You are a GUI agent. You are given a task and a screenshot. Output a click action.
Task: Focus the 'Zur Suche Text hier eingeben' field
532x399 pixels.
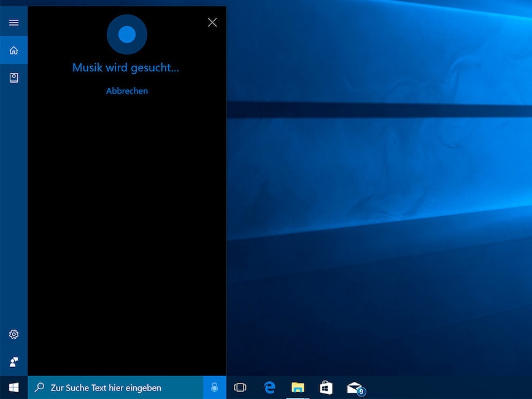[x=115, y=387]
